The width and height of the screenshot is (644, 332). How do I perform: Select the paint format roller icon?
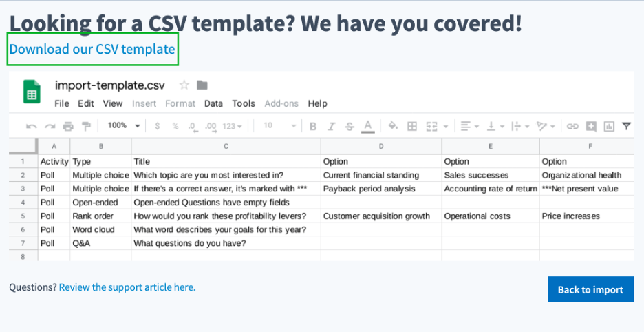(86, 126)
